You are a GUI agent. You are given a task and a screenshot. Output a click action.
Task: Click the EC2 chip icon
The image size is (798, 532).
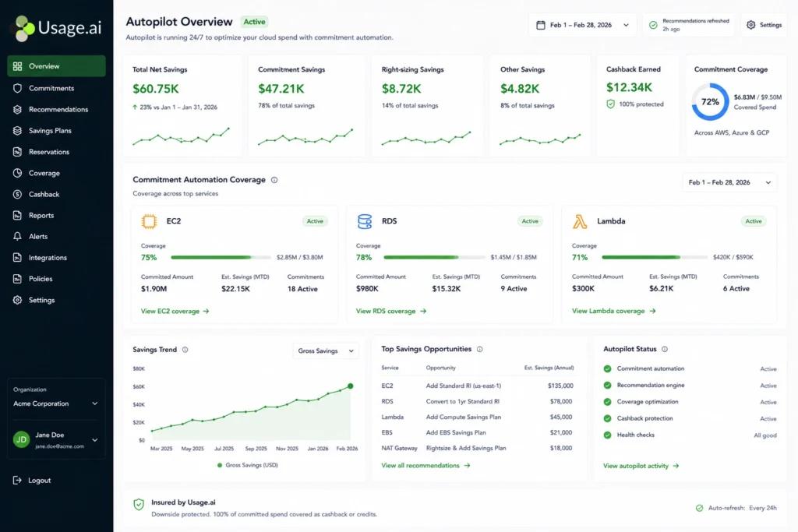tap(149, 221)
